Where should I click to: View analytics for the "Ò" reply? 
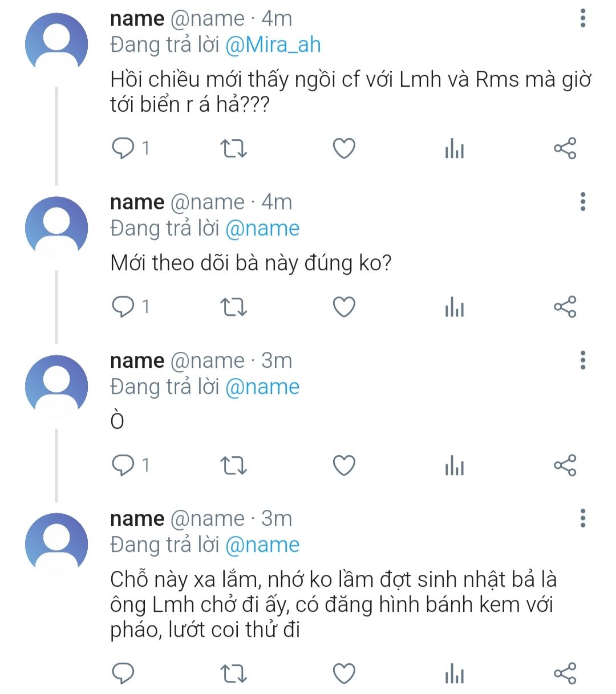tap(454, 465)
